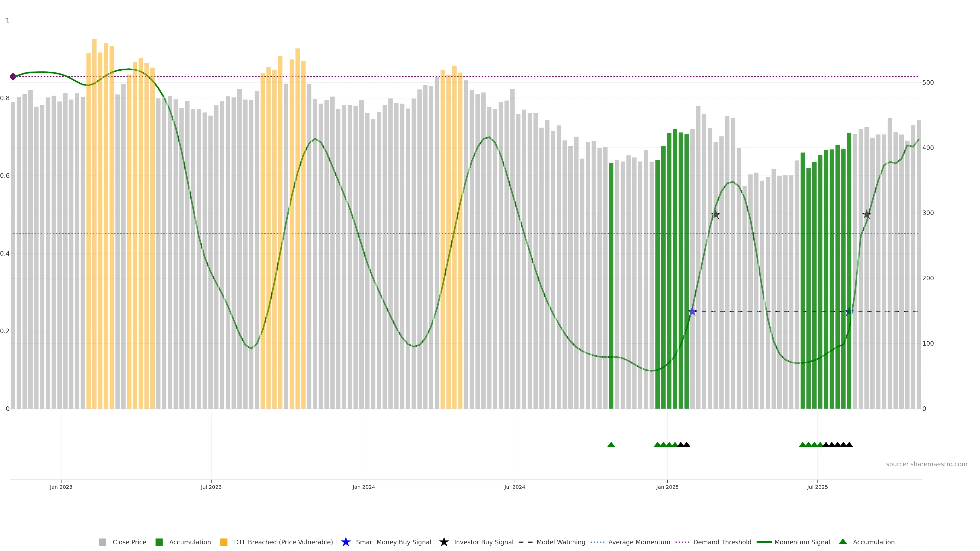
Task: Click the orange DTL Breached legend swatch
Action: 224,542
